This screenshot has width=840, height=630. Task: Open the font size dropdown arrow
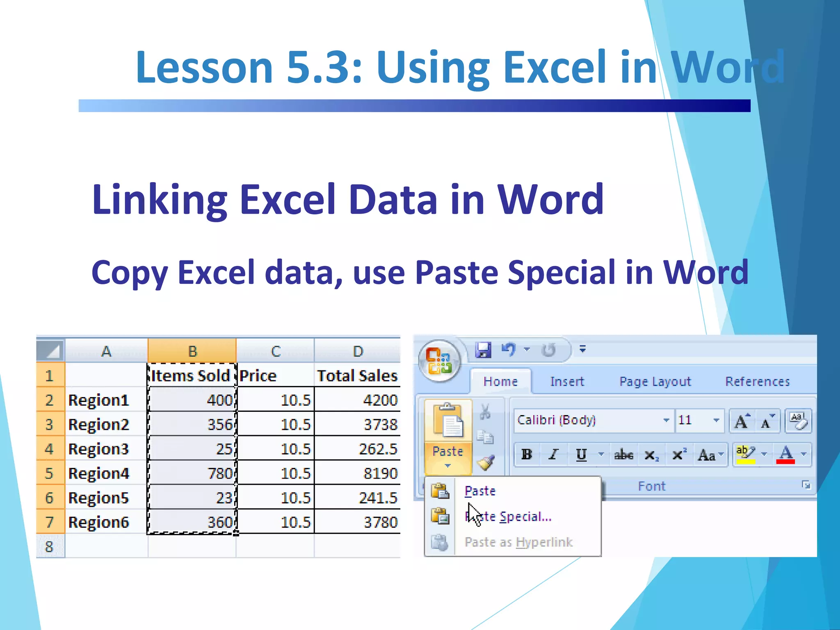coord(717,420)
